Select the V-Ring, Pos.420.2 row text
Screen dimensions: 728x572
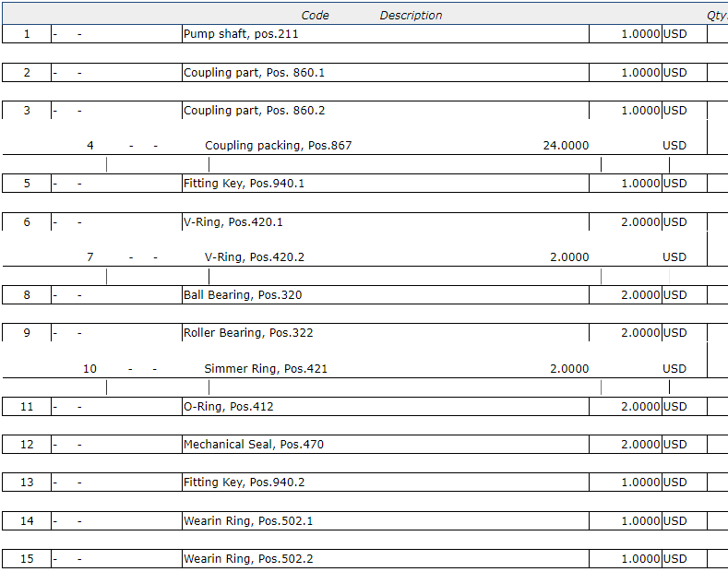coord(254,257)
